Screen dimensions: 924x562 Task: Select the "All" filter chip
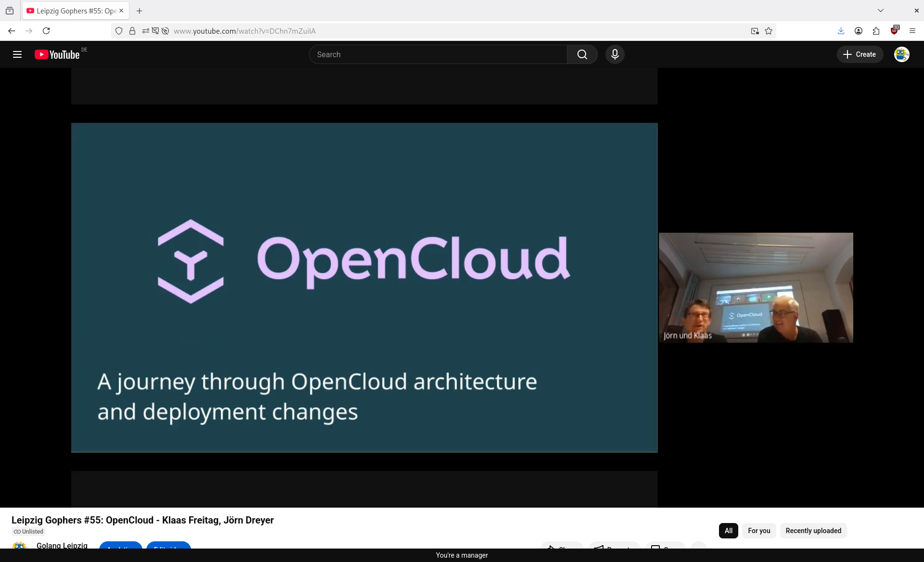(x=728, y=531)
